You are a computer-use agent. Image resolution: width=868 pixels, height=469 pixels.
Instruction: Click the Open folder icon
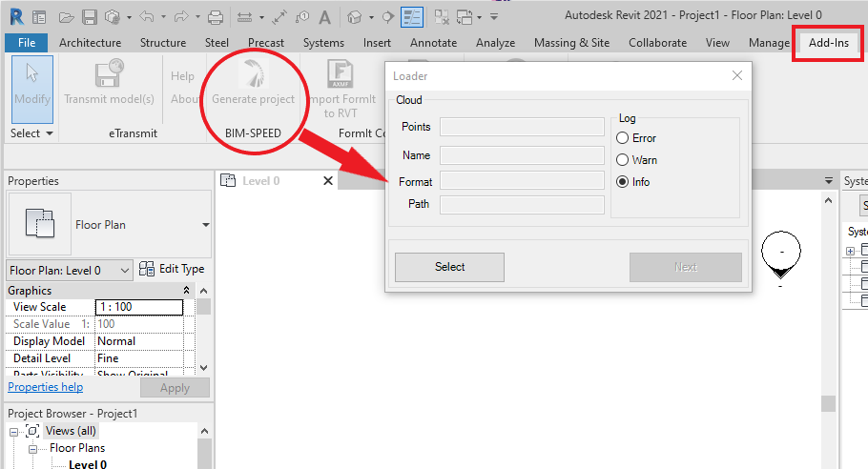pyautogui.click(x=67, y=18)
